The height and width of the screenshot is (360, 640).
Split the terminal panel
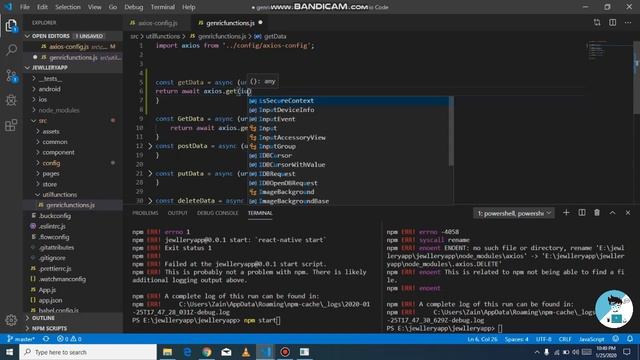[x=582, y=213]
